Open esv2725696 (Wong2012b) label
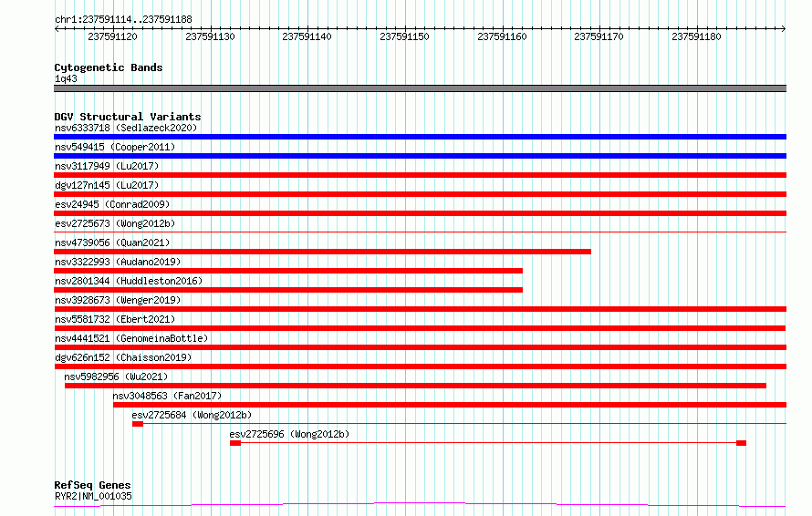This screenshot has height=516, width=812. [x=289, y=434]
